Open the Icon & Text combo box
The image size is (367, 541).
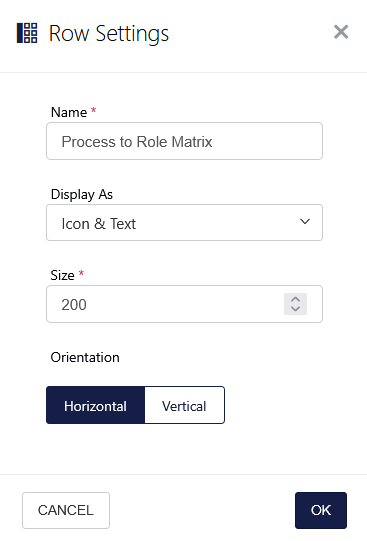(x=185, y=223)
